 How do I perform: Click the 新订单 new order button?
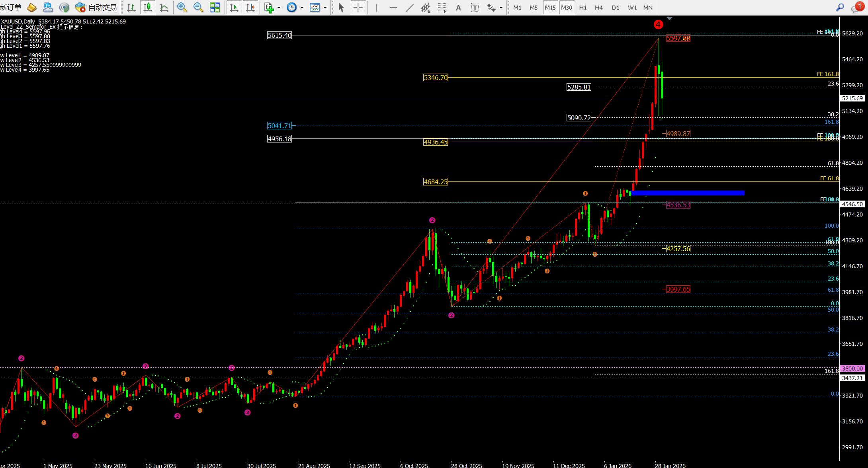click(x=11, y=8)
